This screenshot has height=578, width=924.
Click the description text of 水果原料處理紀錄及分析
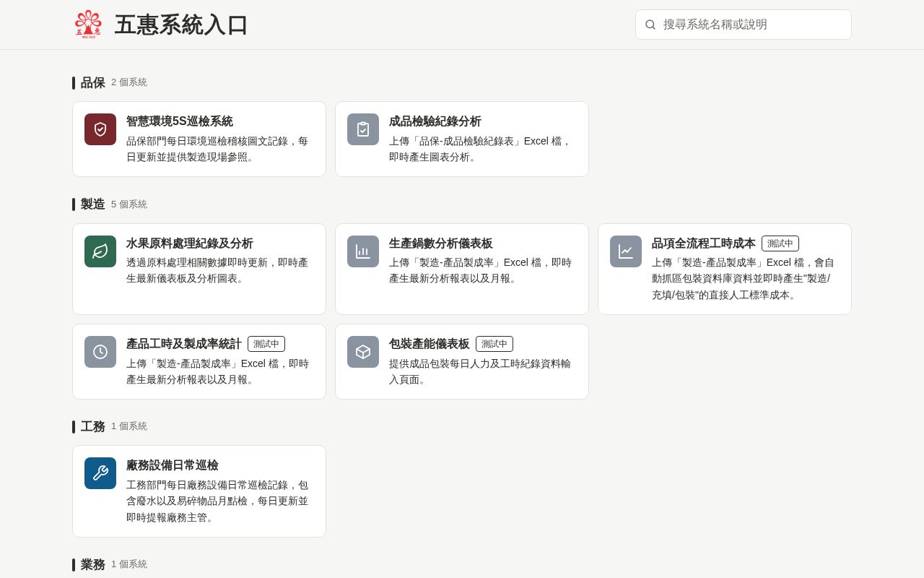(217, 270)
